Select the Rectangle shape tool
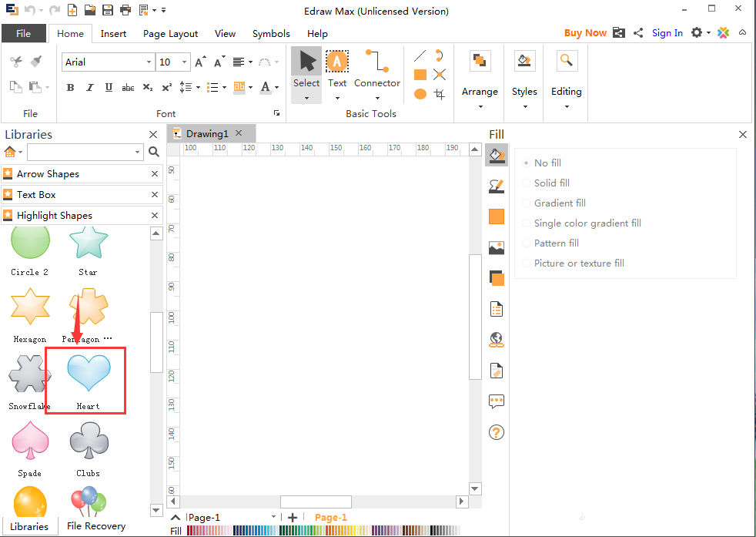756x537 pixels. coord(420,75)
